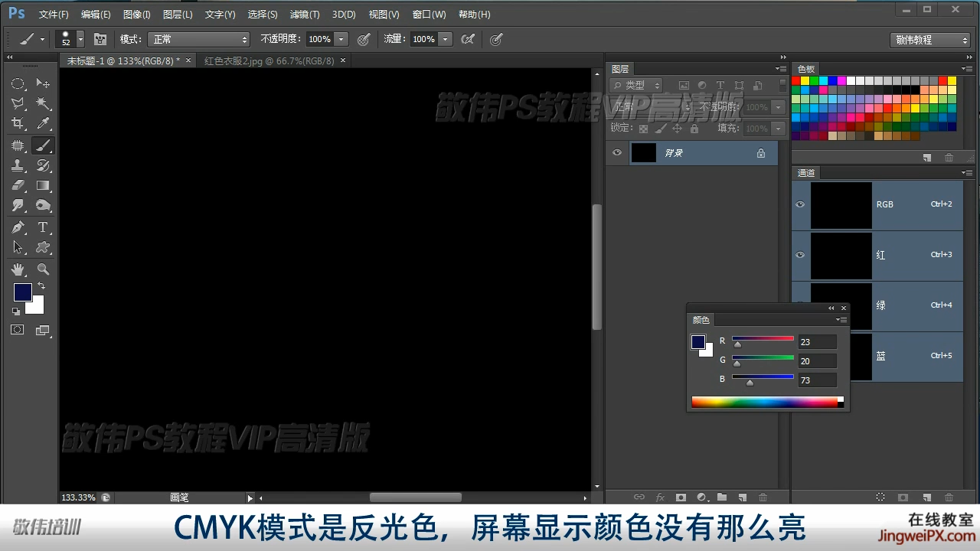
Task: Select the Hand tool
Action: pos(18,269)
